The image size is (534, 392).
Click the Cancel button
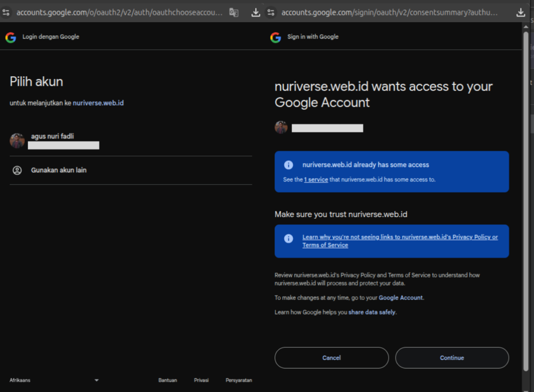(331, 358)
